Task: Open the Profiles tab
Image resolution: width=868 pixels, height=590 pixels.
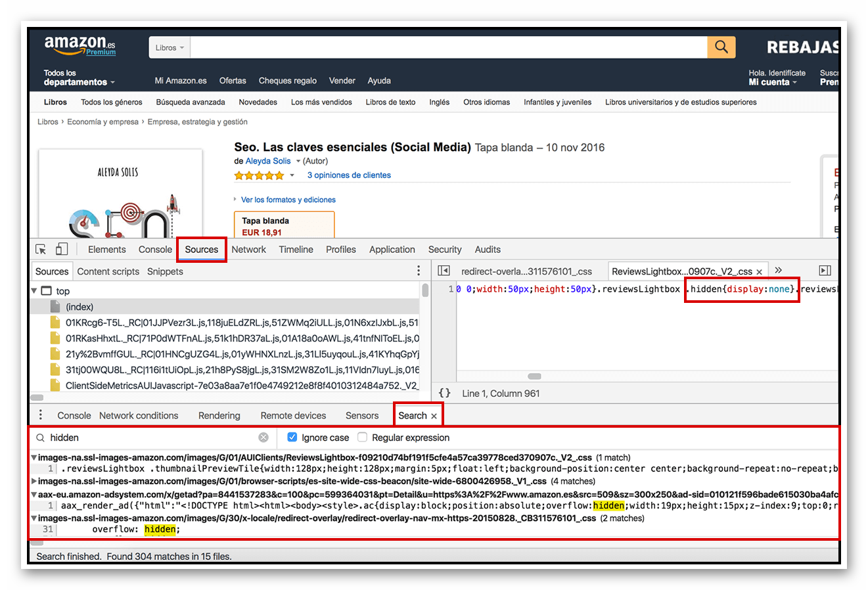Action: 340,250
